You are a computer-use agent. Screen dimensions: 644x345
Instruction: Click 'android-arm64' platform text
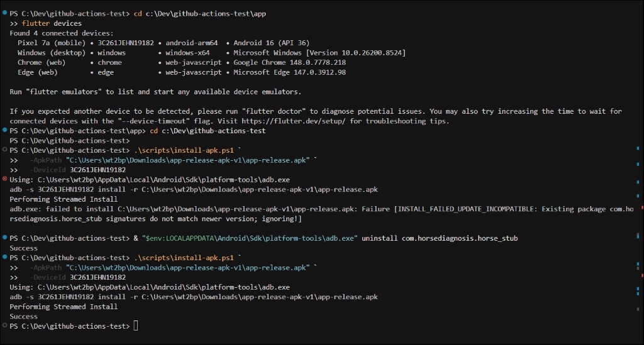(x=191, y=43)
